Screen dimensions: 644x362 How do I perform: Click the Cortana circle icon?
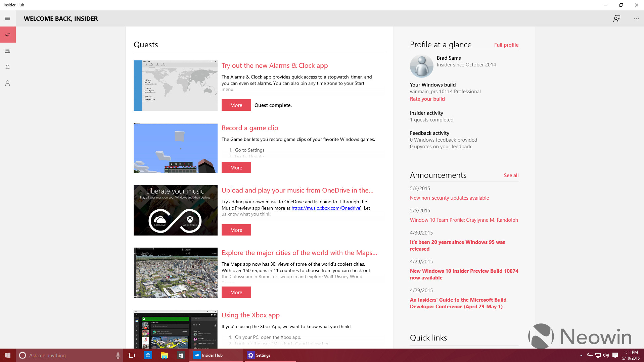tap(22, 355)
